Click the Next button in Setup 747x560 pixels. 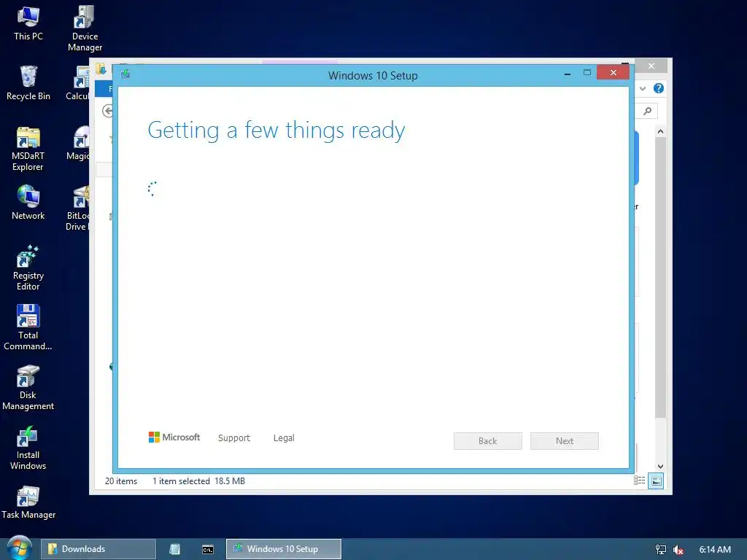coord(565,441)
